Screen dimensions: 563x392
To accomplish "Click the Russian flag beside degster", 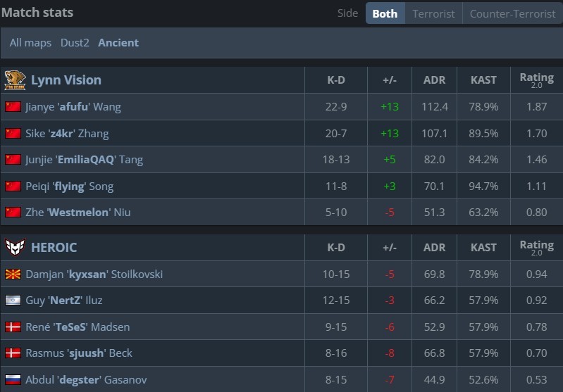I will [x=13, y=379].
